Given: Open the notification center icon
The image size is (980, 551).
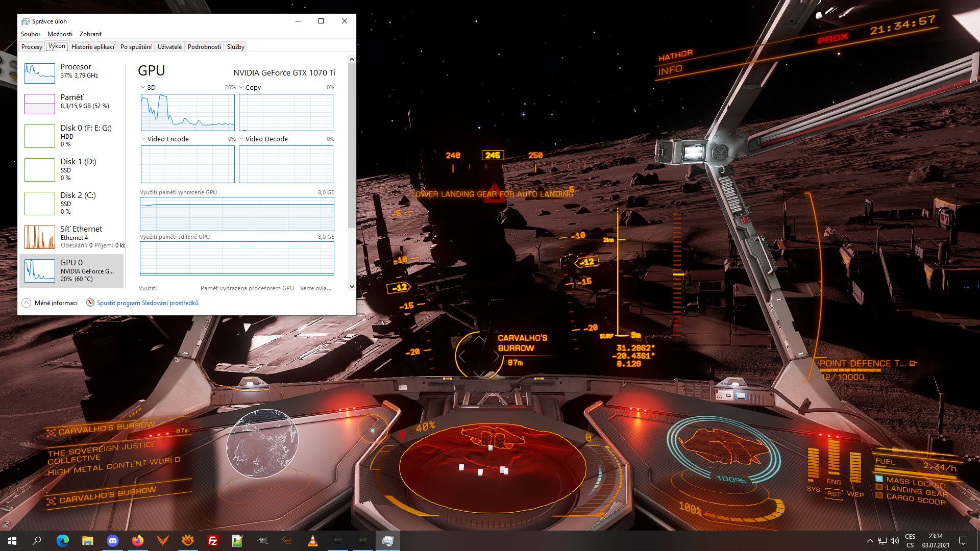Looking at the screenshot, I should tap(963, 541).
